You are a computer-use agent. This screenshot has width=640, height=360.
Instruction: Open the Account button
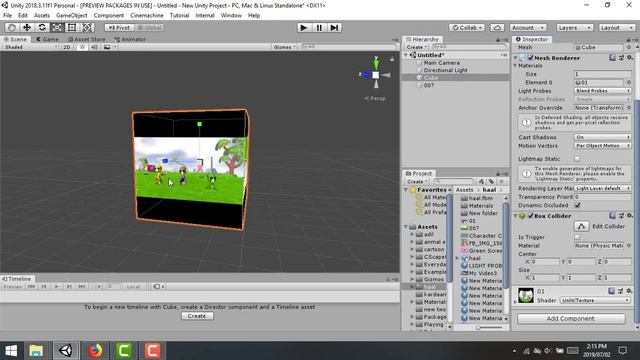click(528, 27)
